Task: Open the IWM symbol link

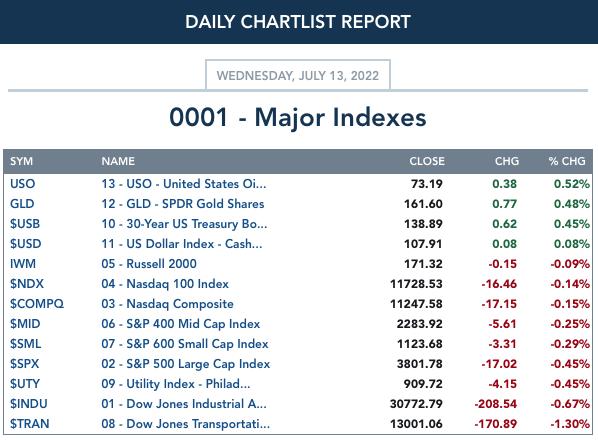Action: (x=23, y=264)
